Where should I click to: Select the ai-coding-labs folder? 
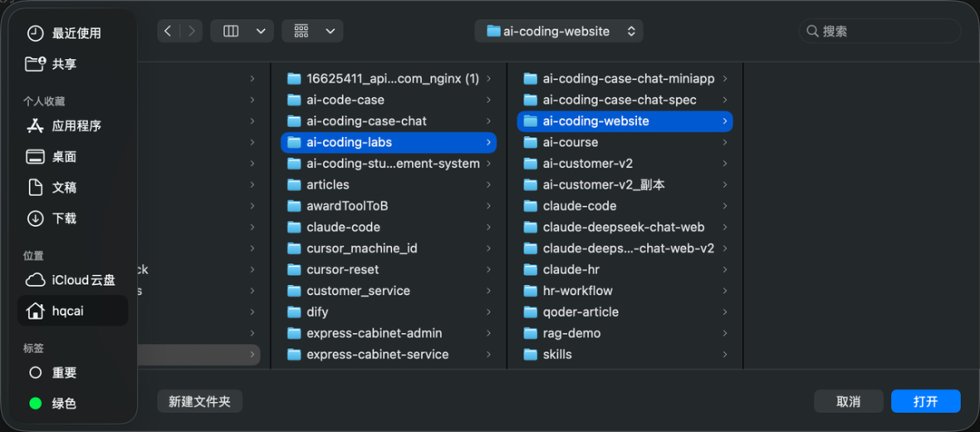[x=388, y=142]
